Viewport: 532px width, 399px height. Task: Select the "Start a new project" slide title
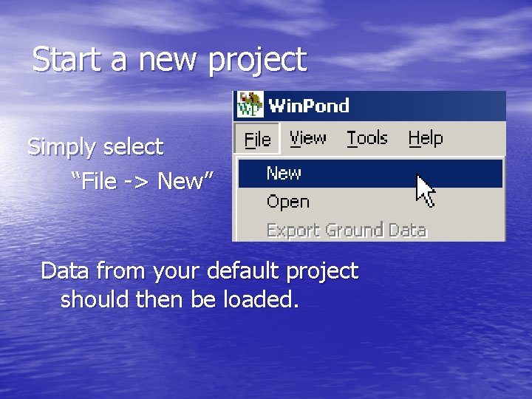[x=170, y=60]
